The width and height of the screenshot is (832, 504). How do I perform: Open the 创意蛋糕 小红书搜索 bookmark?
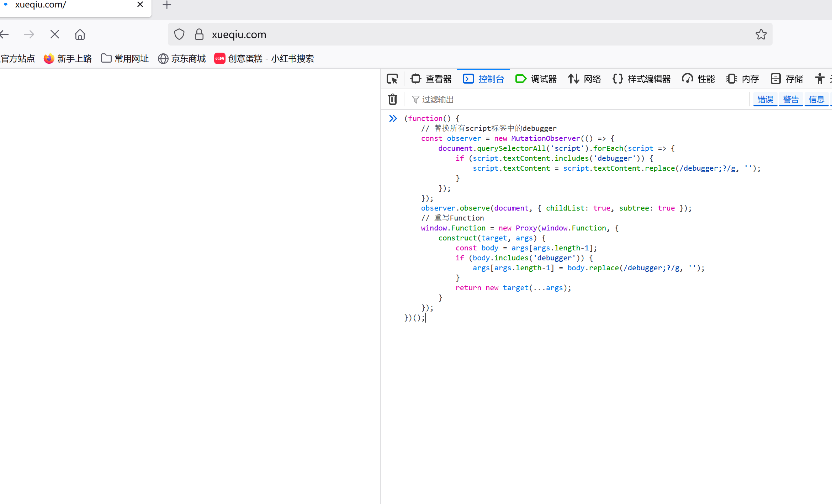[264, 58]
